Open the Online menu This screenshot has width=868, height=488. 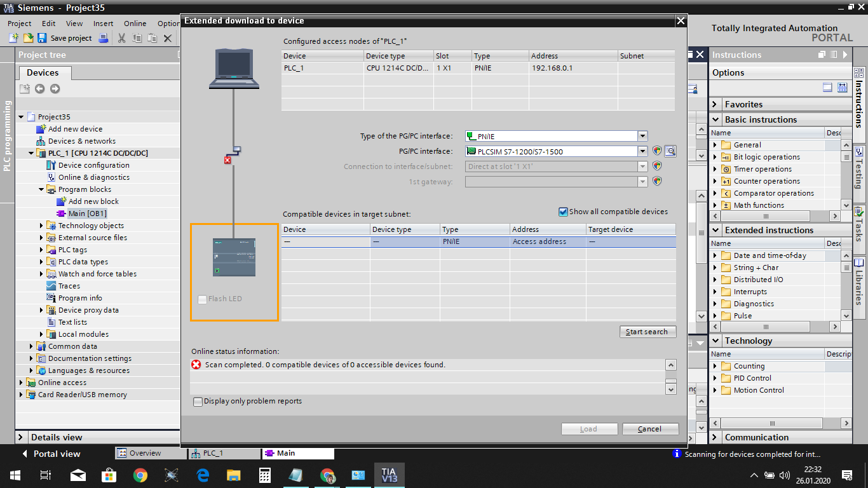pyautogui.click(x=135, y=24)
